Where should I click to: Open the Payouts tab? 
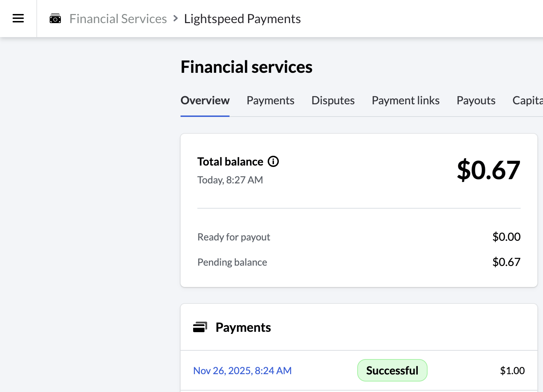(x=476, y=100)
